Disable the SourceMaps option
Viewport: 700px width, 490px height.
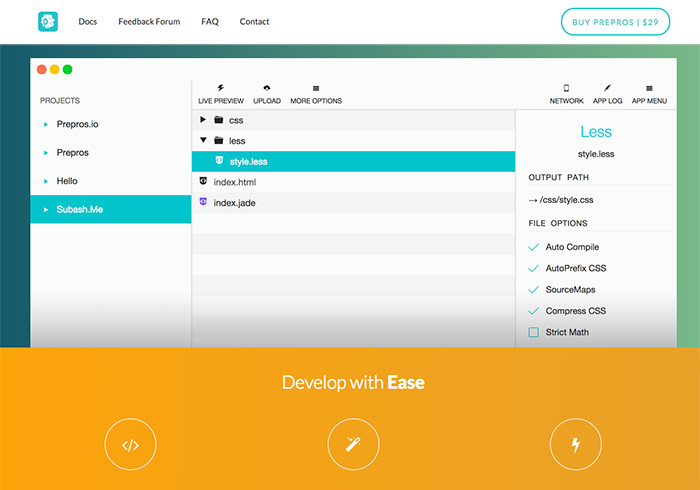533,290
